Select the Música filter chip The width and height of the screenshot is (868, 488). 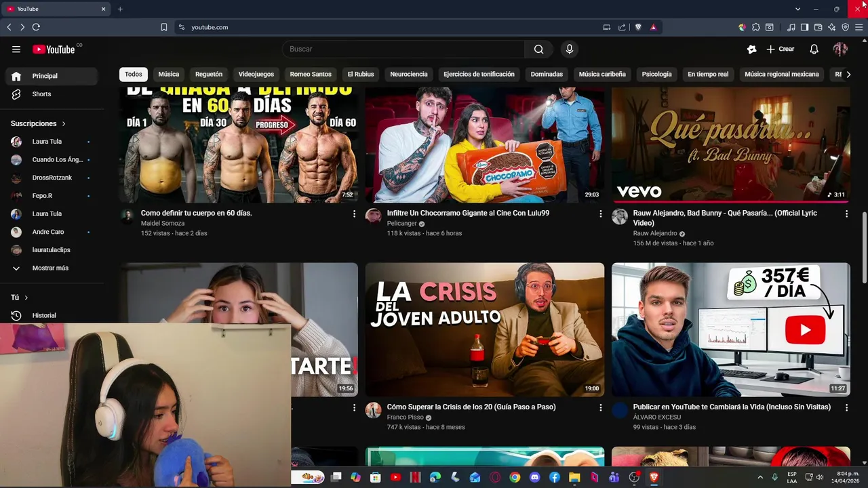[169, 74]
